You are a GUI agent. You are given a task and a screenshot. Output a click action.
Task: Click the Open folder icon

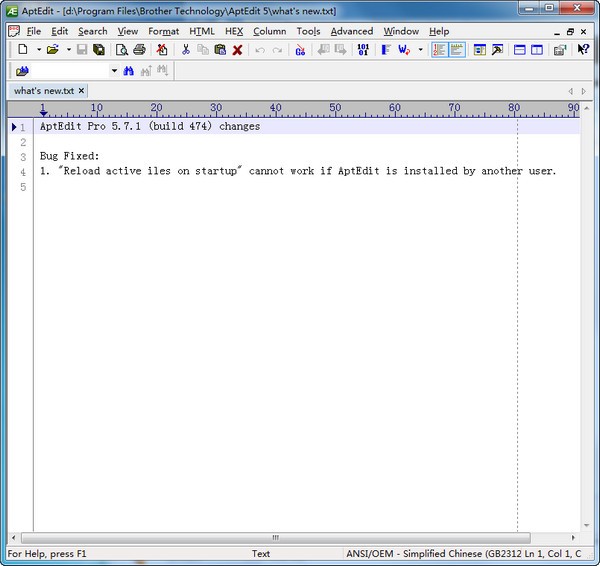[52, 50]
